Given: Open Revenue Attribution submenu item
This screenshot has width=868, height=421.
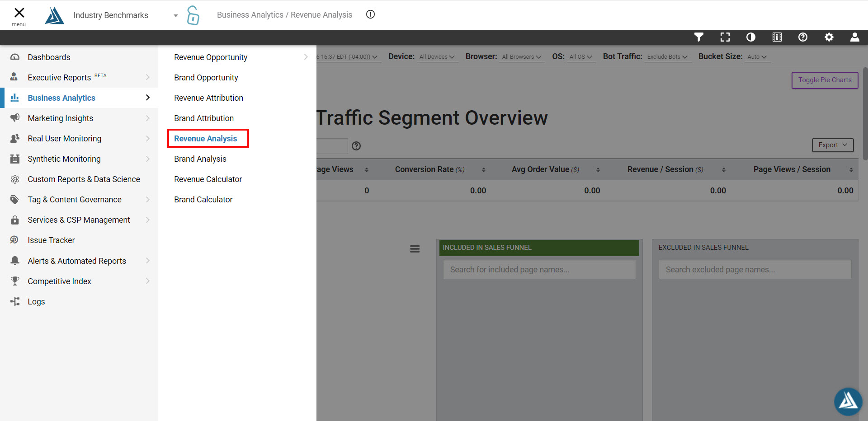Looking at the screenshot, I should [208, 98].
